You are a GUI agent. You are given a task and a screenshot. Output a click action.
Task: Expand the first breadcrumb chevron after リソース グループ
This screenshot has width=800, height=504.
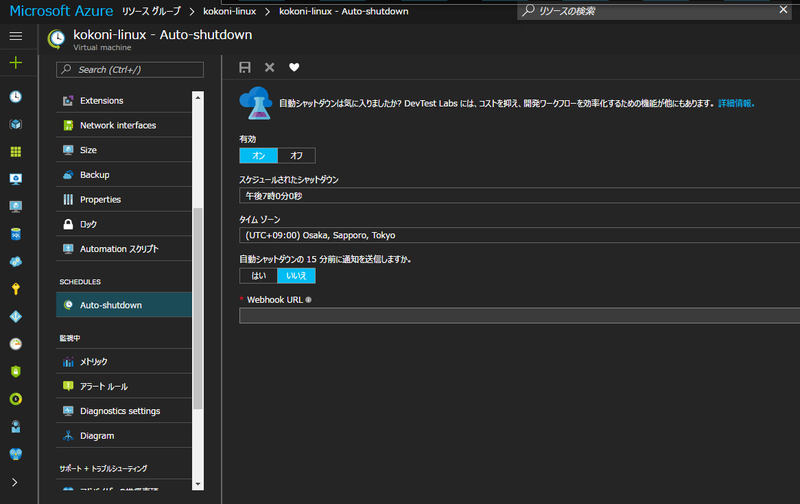point(192,12)
